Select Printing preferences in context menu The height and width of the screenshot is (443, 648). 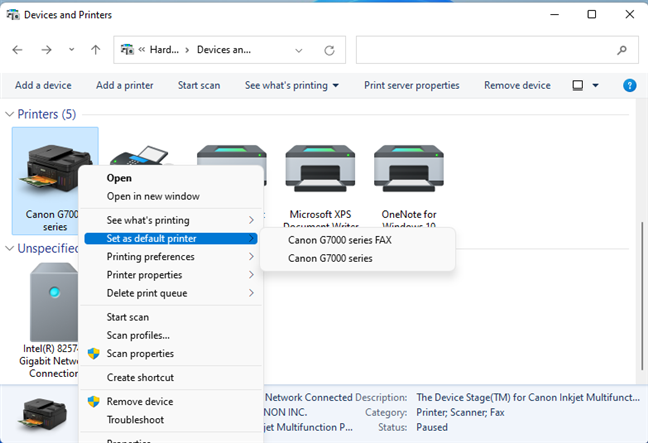(150, 257)
